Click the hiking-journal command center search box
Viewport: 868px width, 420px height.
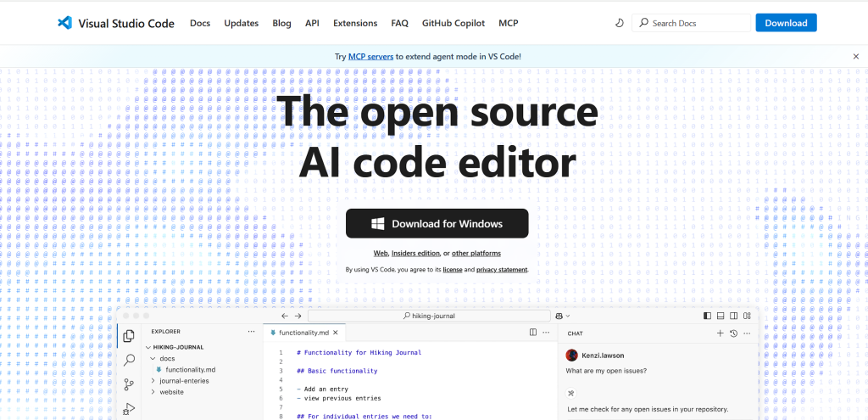[429, 316]
